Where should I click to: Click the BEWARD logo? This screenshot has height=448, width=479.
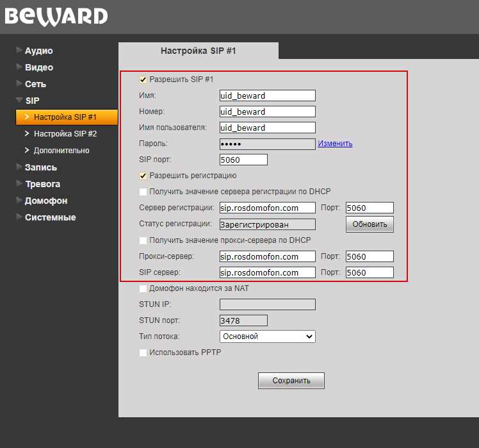56,17
